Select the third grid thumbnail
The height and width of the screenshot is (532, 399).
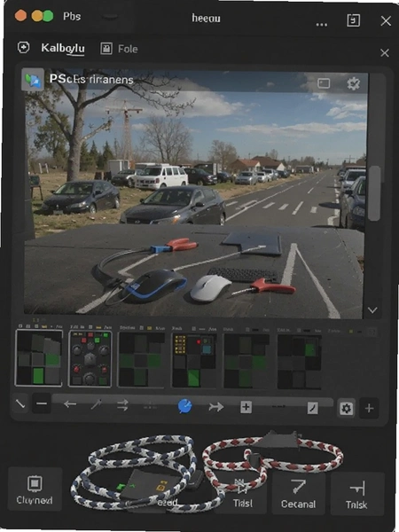[x=141, y=360]
